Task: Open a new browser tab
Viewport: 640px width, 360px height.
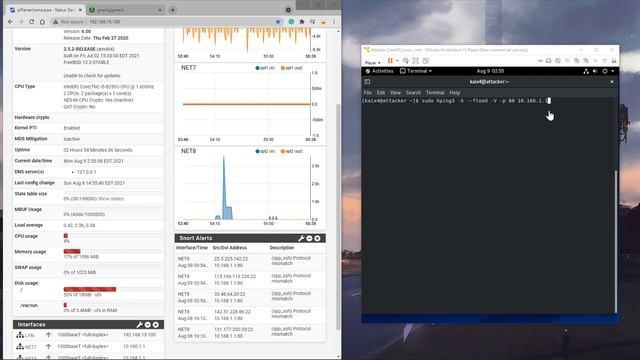Action: pyautogui.click(x=172, y=10)
